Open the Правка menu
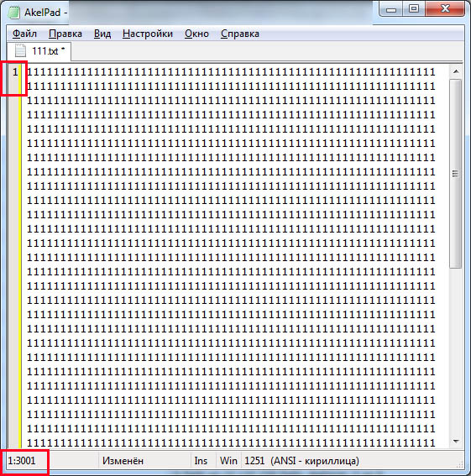The image size is (471, 476). 65,34
